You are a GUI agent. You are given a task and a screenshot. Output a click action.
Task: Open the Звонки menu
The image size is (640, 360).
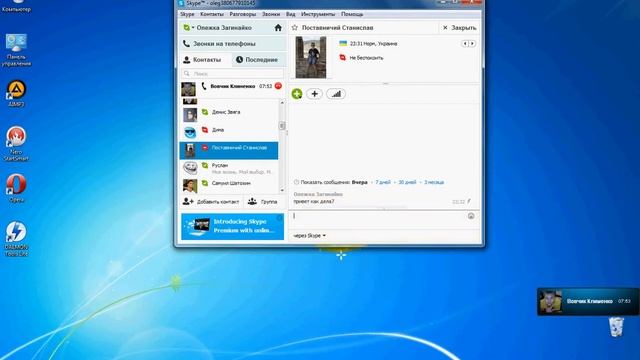271,14
